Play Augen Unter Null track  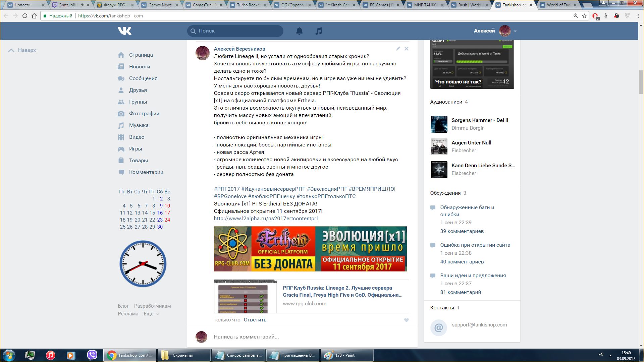(471, 143)
